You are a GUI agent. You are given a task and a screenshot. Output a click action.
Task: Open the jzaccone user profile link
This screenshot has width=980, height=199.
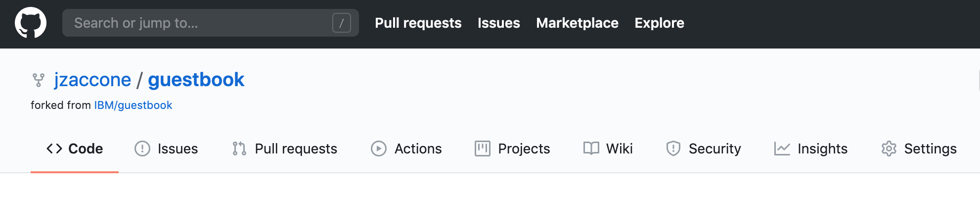(x=92, y=80)
